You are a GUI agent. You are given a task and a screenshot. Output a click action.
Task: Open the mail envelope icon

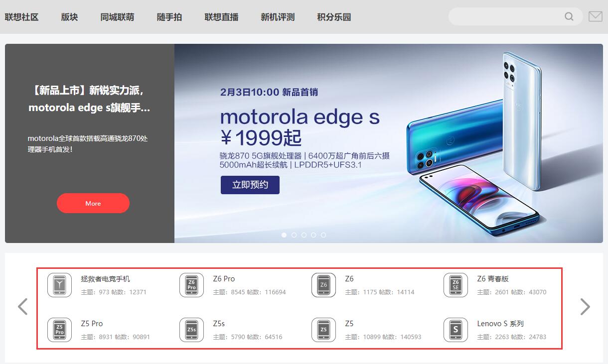pyautogui.click(x=595, y=17)
